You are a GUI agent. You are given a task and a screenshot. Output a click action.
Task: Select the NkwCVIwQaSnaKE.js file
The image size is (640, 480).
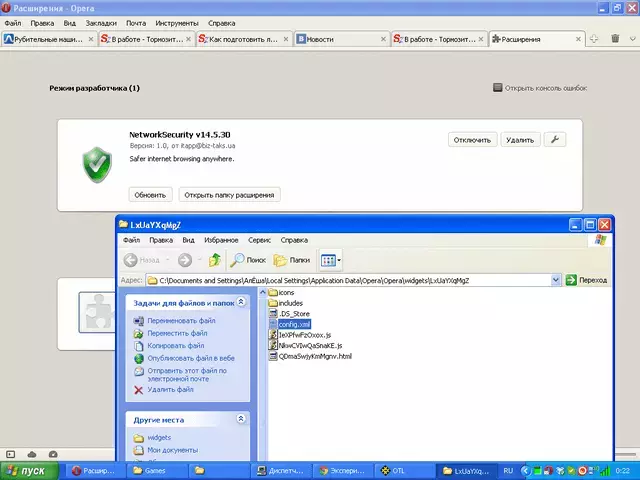pos(305,345)
